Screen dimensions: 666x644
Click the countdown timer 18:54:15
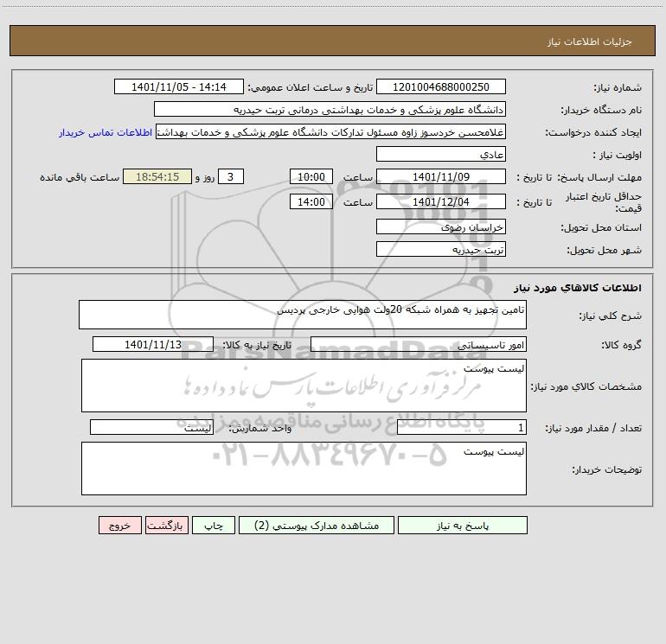tap(157, 176)
